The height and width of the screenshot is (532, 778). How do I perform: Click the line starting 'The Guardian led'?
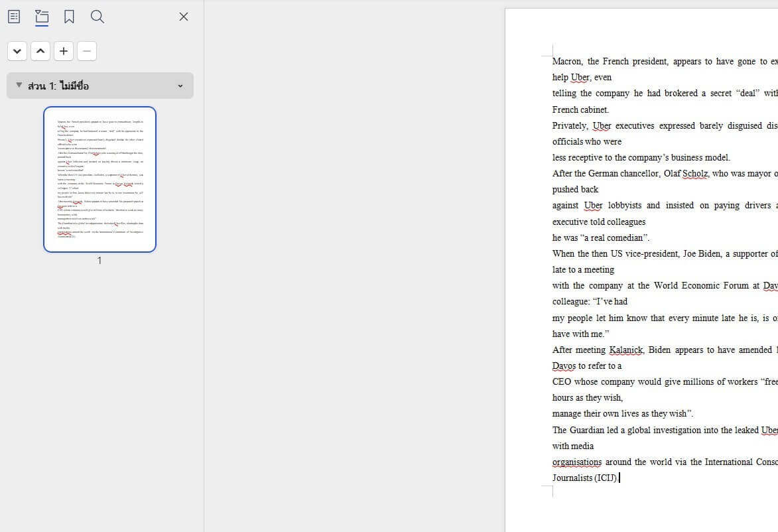(x=665, y=431)
